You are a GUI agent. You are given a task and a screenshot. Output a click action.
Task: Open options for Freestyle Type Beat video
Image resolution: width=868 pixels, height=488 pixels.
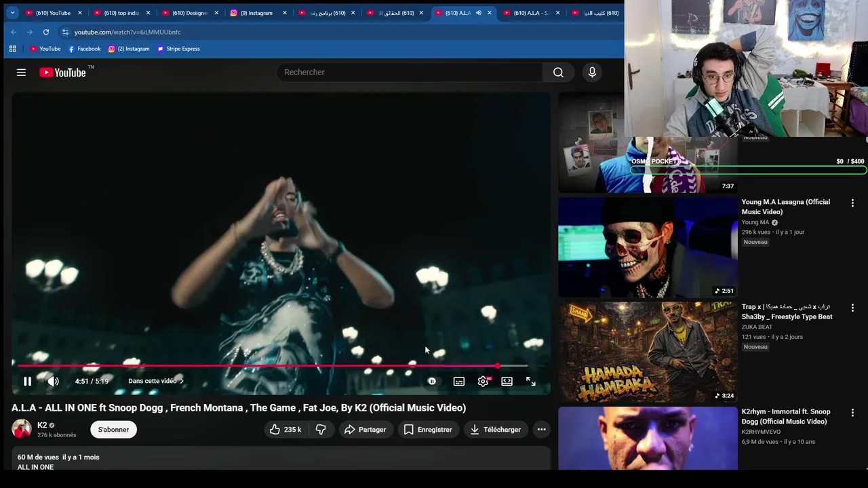[852, 308]
